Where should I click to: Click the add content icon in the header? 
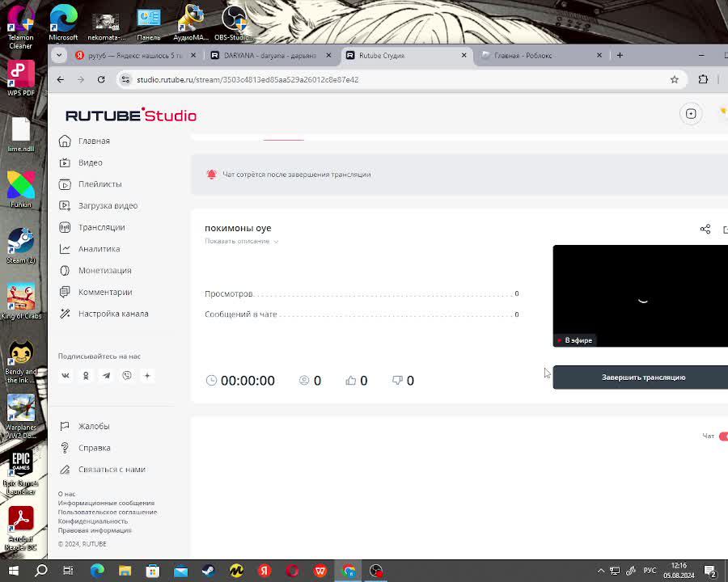coord(691,114)
